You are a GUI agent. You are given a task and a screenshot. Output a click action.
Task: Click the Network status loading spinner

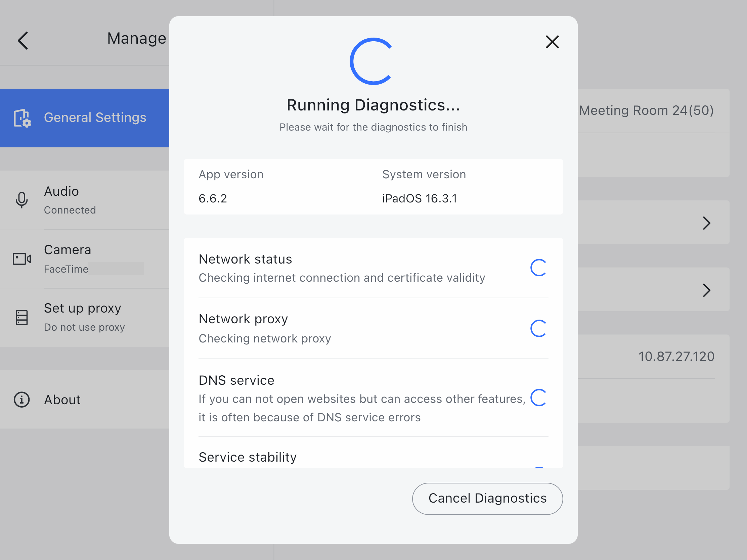pyautogui.click(x=538, y=268)
